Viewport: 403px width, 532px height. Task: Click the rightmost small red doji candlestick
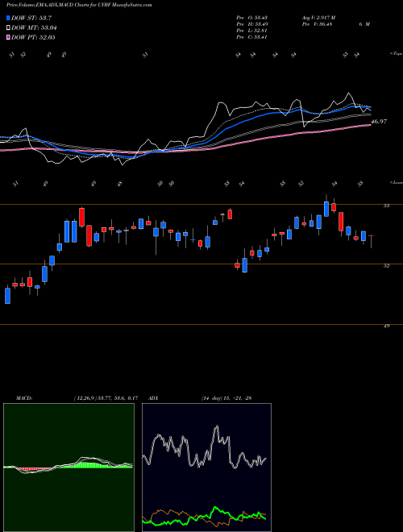pos(371,235)
